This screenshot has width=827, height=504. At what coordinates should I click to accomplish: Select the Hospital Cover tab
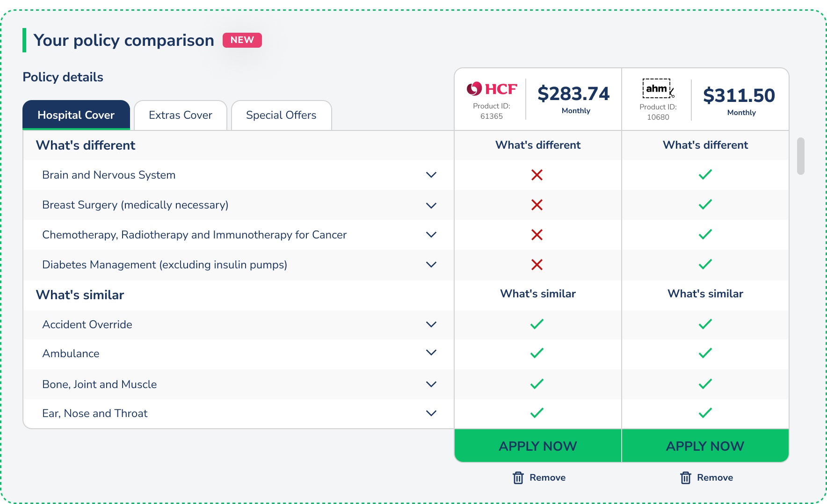point(76,115)
